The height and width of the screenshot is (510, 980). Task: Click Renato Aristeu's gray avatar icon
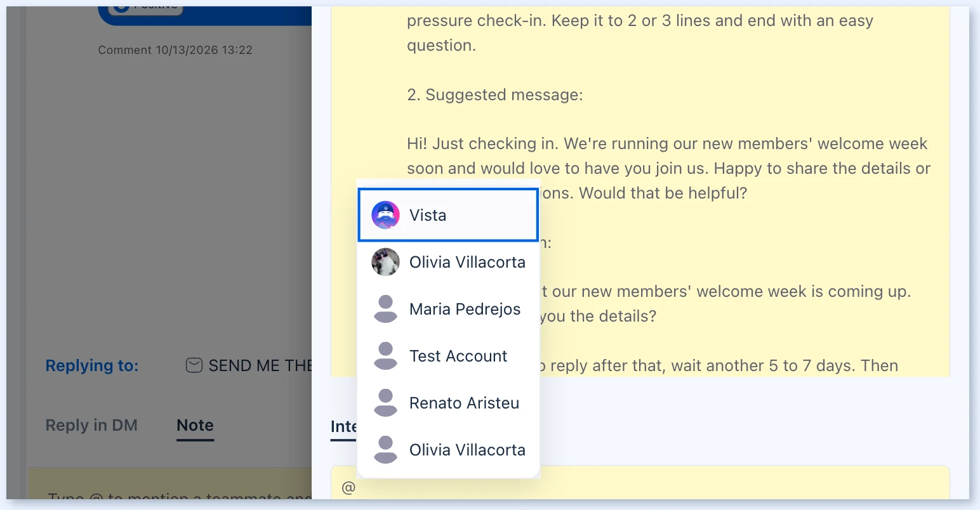385,403
